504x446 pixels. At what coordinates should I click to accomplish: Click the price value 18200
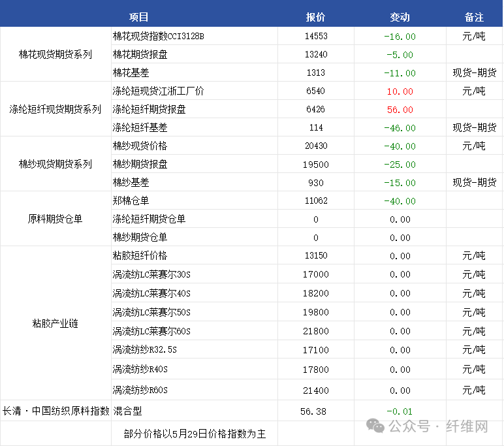point(316,293)
